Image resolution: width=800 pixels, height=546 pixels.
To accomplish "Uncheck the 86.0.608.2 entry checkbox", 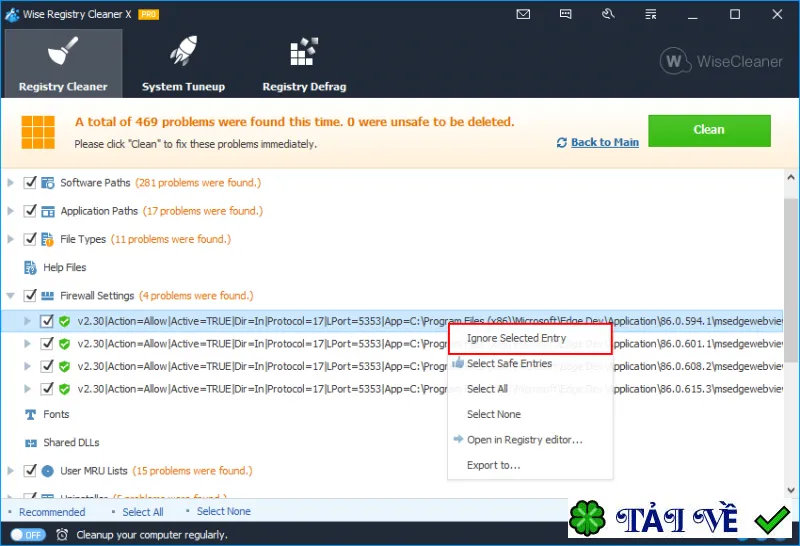I will 47,366.
